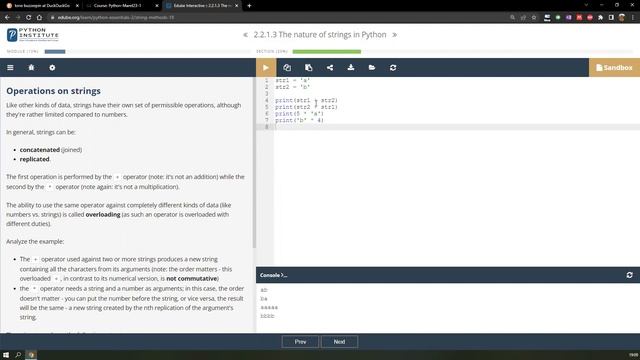Click the browser forward arrow

tap(18, 18)
